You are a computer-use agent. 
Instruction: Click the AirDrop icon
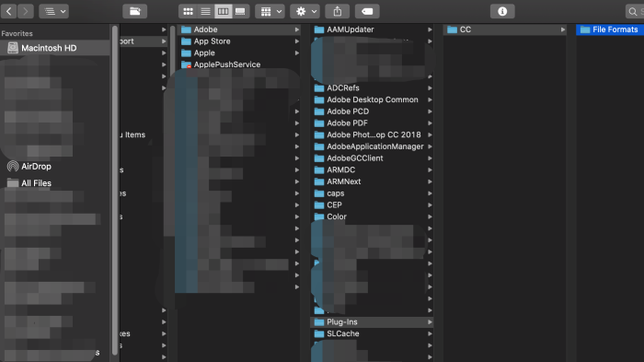point(13,166)
